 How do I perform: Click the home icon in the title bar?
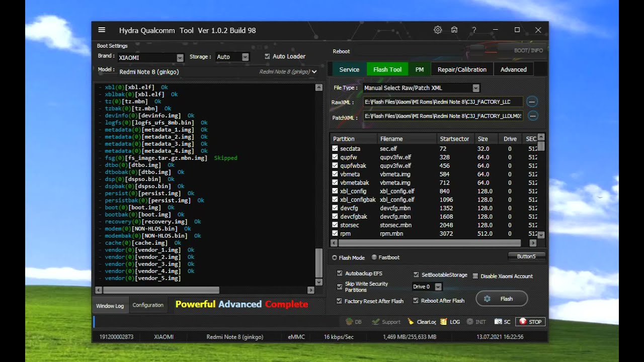454,30
